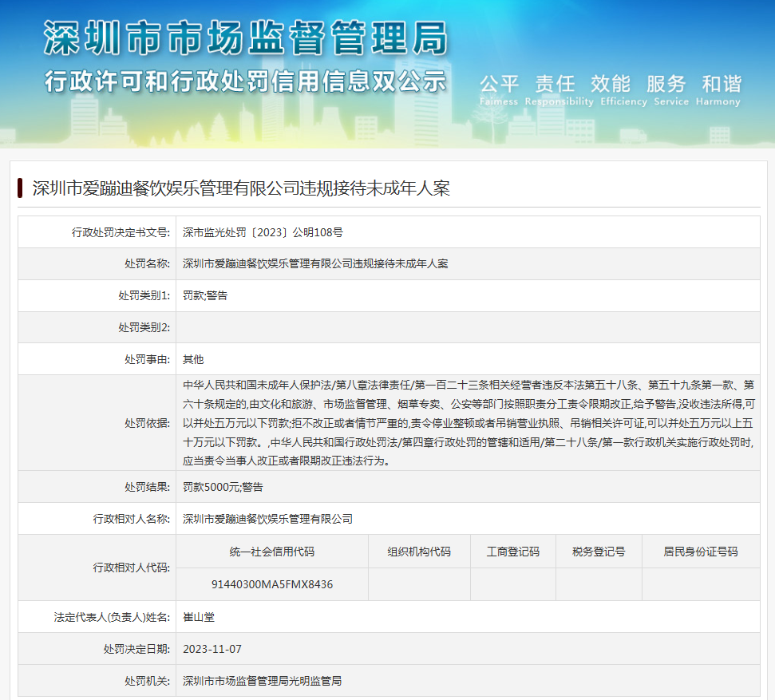
Task: Select the penalty result 罚款5000元;警告
Action: 223,487
